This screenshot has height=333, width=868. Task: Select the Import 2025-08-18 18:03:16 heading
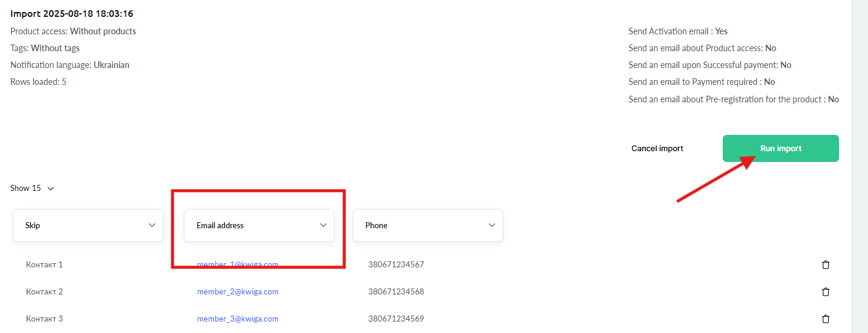[72, 13]
